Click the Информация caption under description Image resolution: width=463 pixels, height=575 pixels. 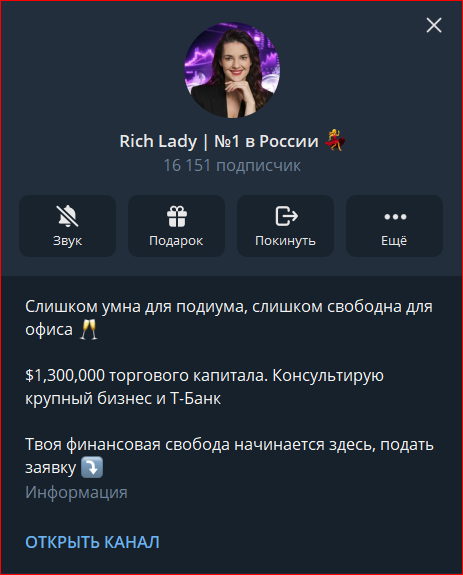76,492
